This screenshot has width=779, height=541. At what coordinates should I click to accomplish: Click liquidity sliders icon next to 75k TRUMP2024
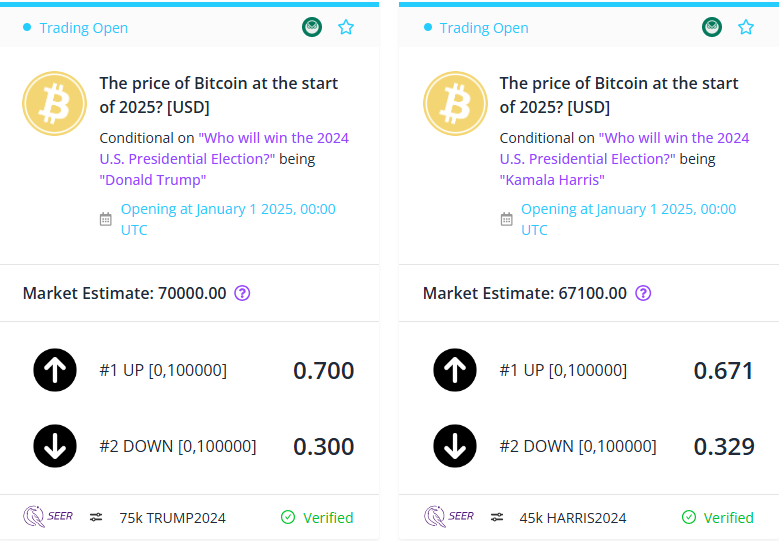(96, 518)
